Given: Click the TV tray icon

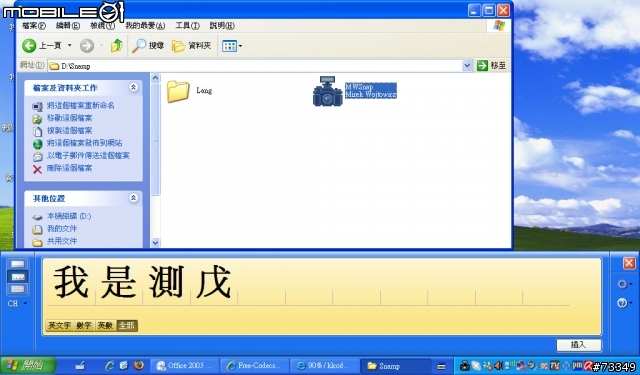Looking at the screenshot, I should (555, 365).
